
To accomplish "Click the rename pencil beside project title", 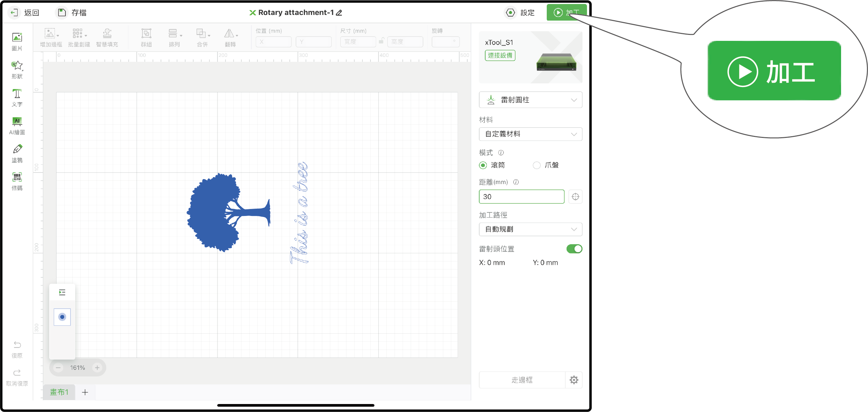I will 339,13.
